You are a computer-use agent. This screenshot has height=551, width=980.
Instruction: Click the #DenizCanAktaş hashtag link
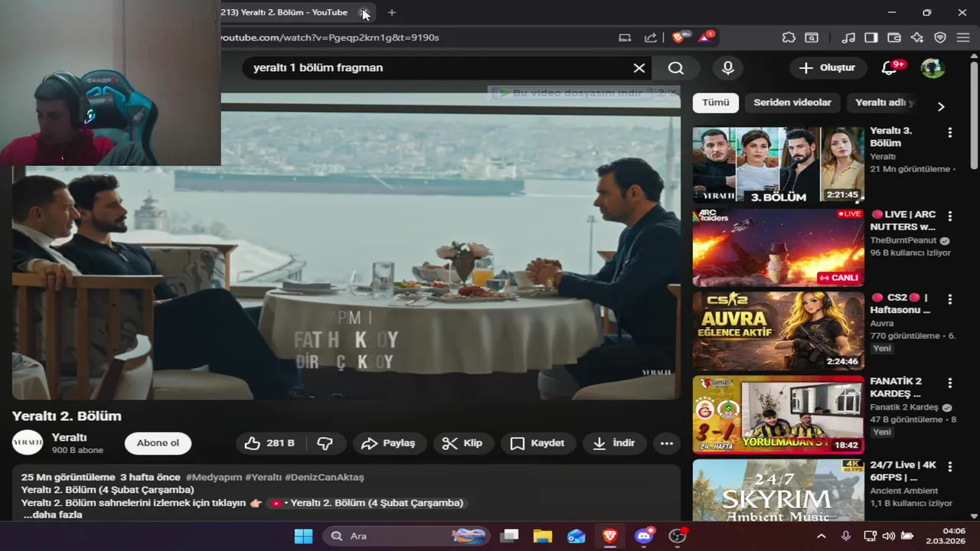click(325, 477)
